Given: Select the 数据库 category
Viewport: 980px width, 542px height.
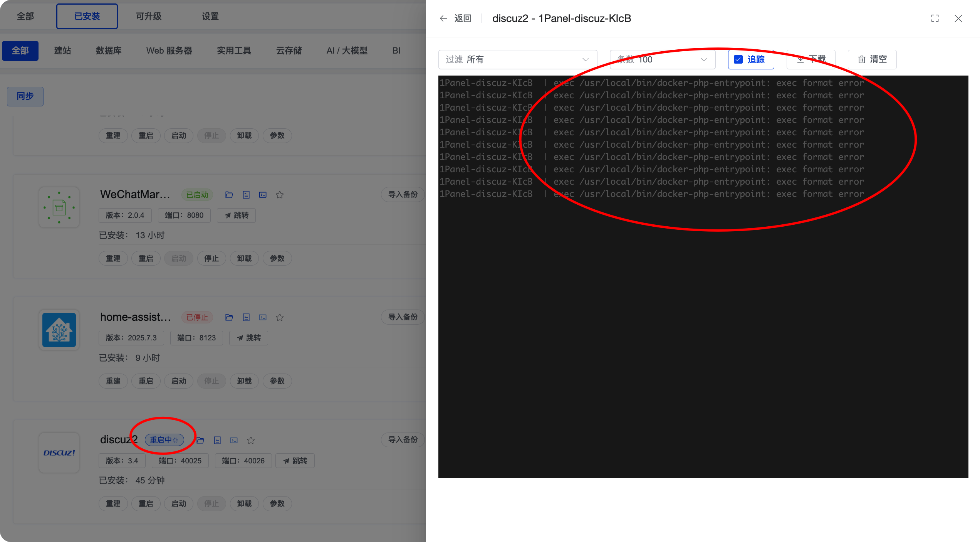Looking at the screenshot, I should click(109, 50).
